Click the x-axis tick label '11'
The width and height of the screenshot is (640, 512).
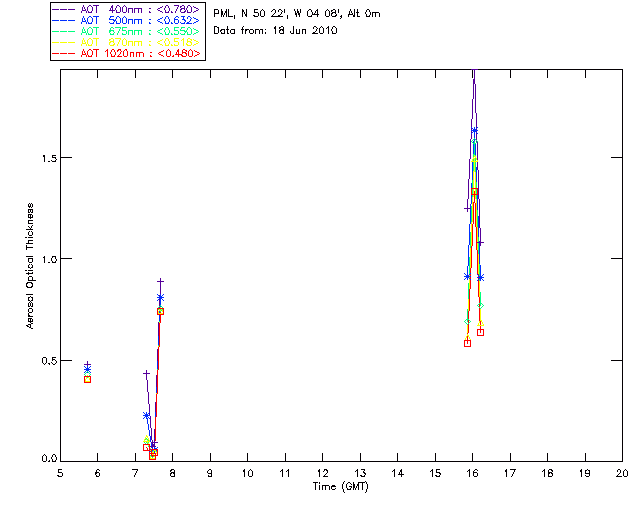pos(285,474)
